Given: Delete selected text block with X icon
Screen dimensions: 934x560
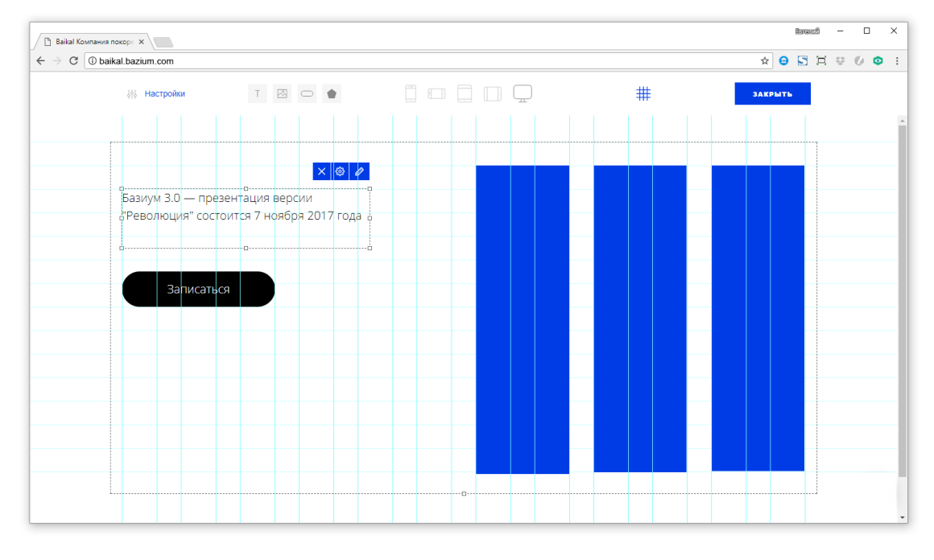Looking at the screenshot, I should click(x=321, y=171).
